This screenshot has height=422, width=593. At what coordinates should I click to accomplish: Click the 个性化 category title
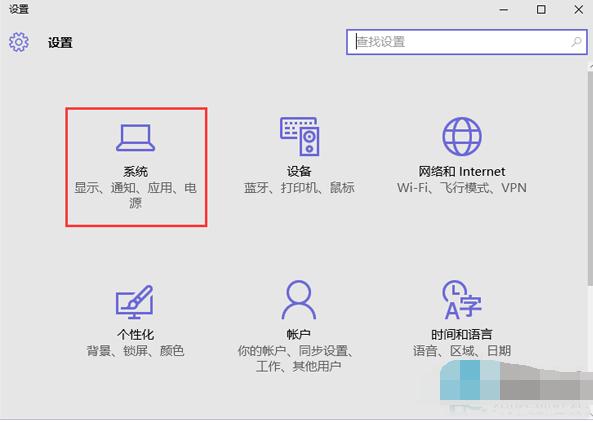[x=135, y=335]
